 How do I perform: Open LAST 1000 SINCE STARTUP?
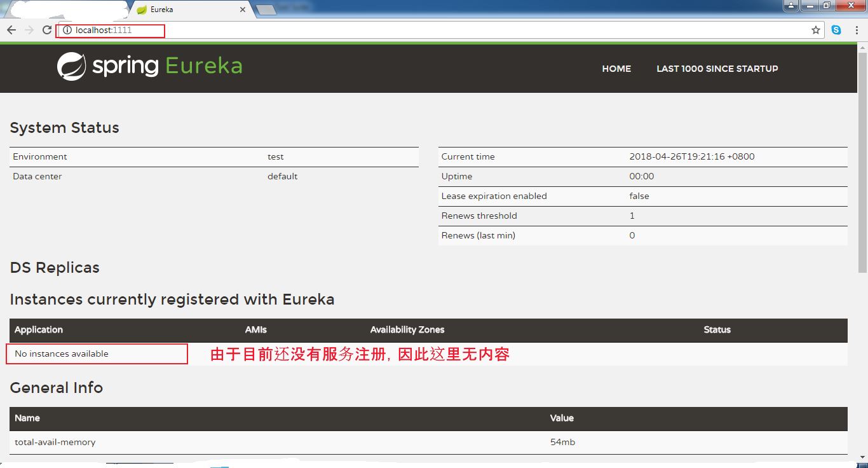717,69
